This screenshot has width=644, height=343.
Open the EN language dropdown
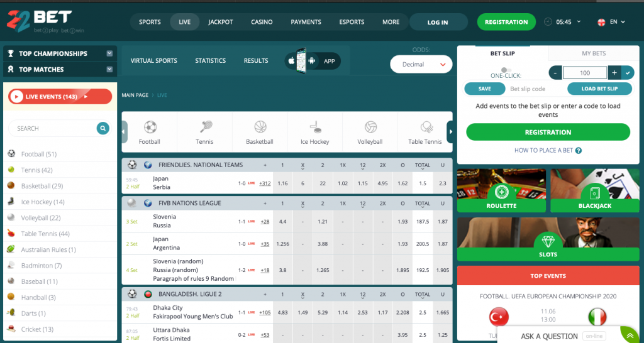618,22
